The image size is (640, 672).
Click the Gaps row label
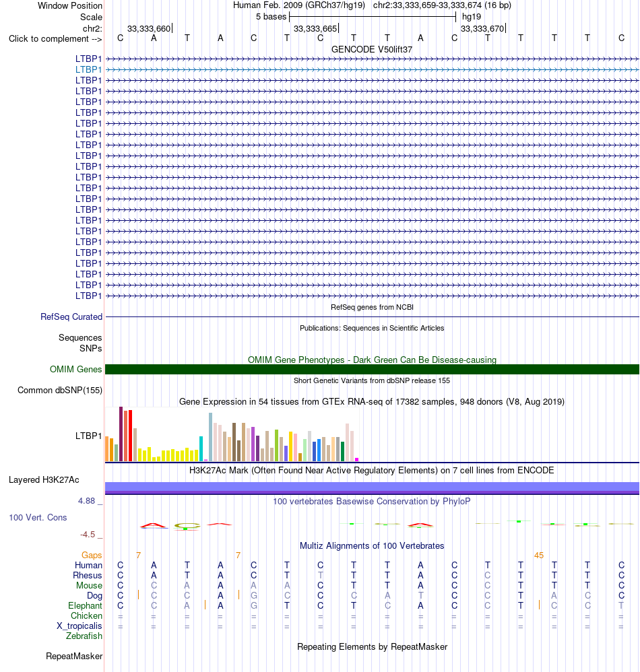[92, 555]
